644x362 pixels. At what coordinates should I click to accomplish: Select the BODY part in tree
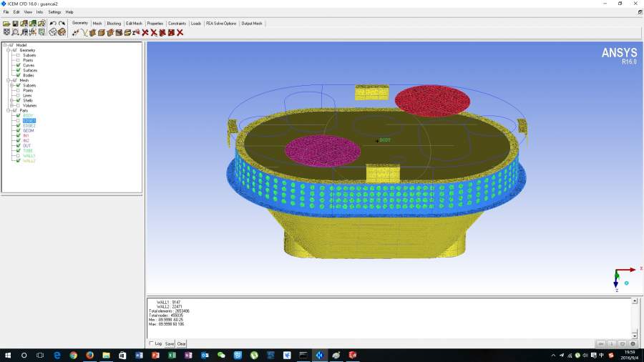[28, 116]
